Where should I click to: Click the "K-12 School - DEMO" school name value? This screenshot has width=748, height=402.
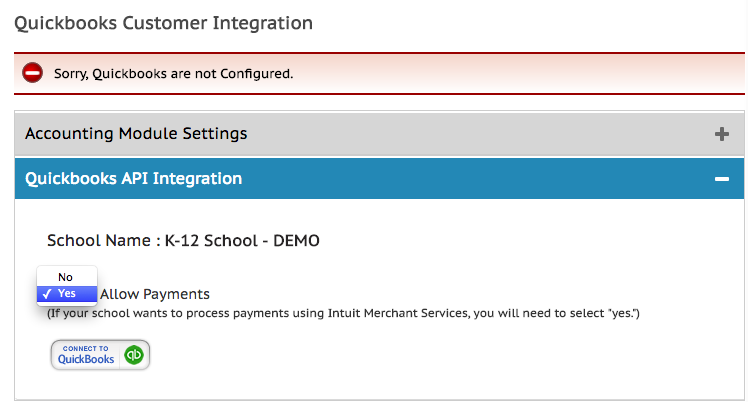pos(242,240)
